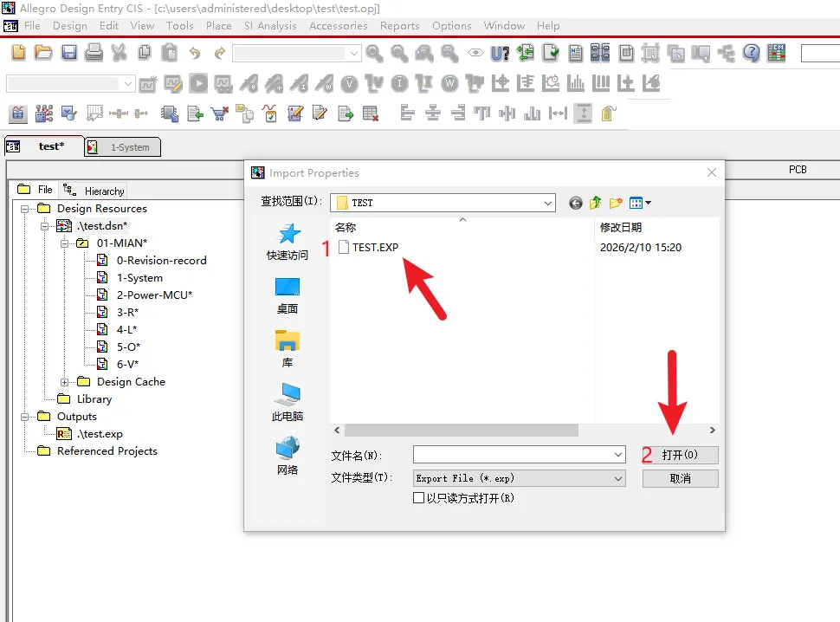The height and width of the screenshot is (622, 840).
Task: Click the Date modified (修改日期) column header
Action: tap(621, 227)
